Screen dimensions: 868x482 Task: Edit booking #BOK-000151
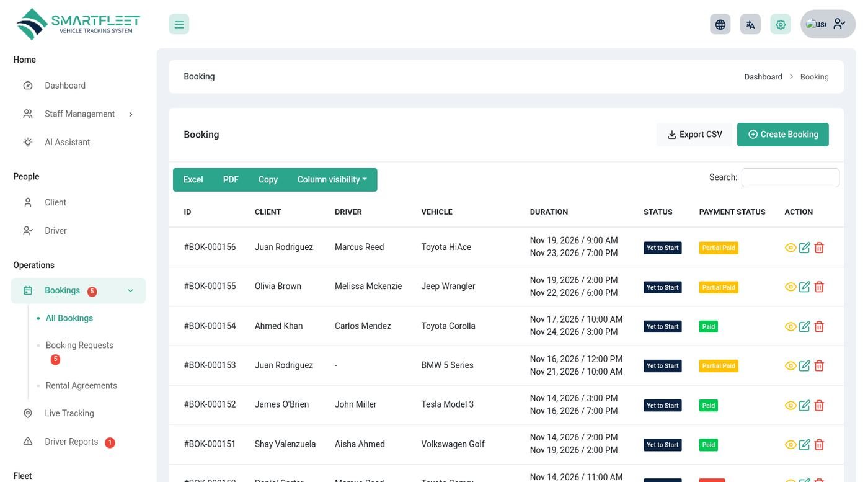click(x=805, y=444)
